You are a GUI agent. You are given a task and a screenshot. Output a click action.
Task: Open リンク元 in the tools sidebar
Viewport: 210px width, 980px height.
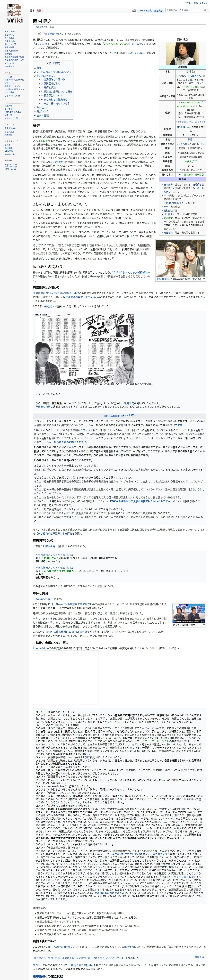point(8,77)
